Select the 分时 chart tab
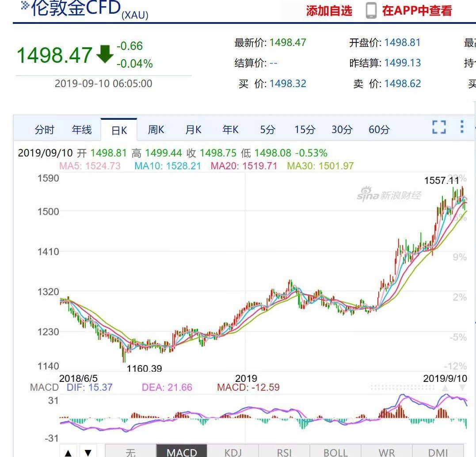The height and width of the screenshot is (457, 476). click(x=44, y=129)
